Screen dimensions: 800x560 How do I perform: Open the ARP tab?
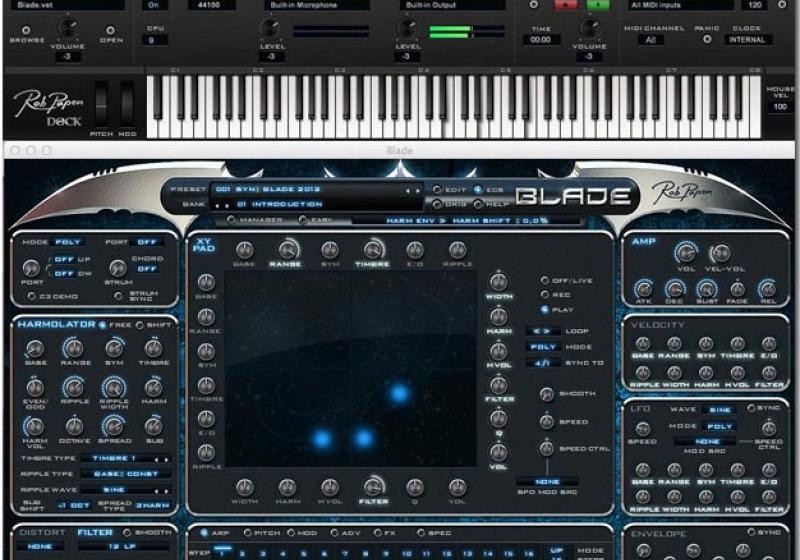pyautogui.click(x=205, y=532)
